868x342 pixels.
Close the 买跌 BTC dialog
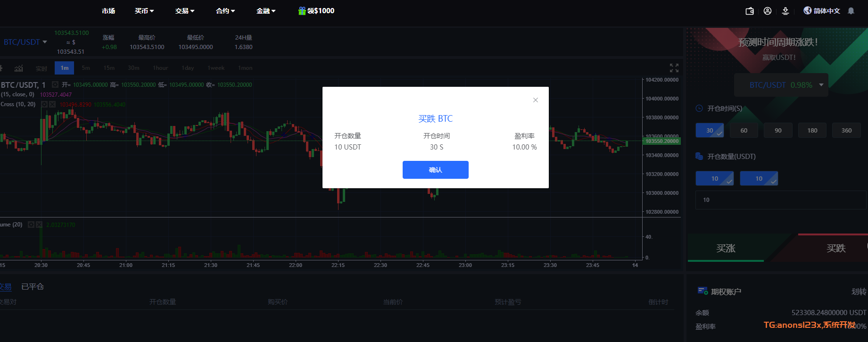pyautogui.click(x=536, y=100)
